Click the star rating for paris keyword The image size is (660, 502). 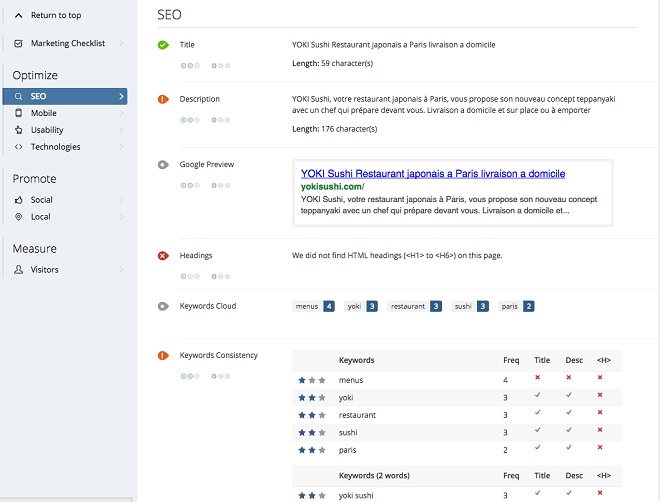coord(312,450)
